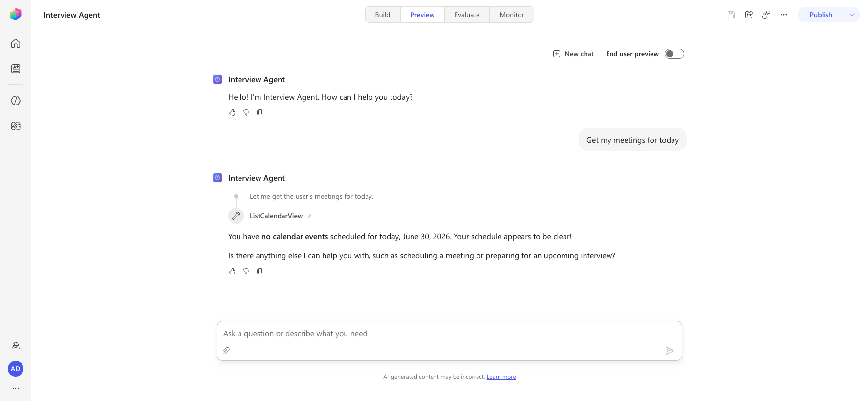
Task: Thumbs down the calendar events response
Action: coord(246,271)
